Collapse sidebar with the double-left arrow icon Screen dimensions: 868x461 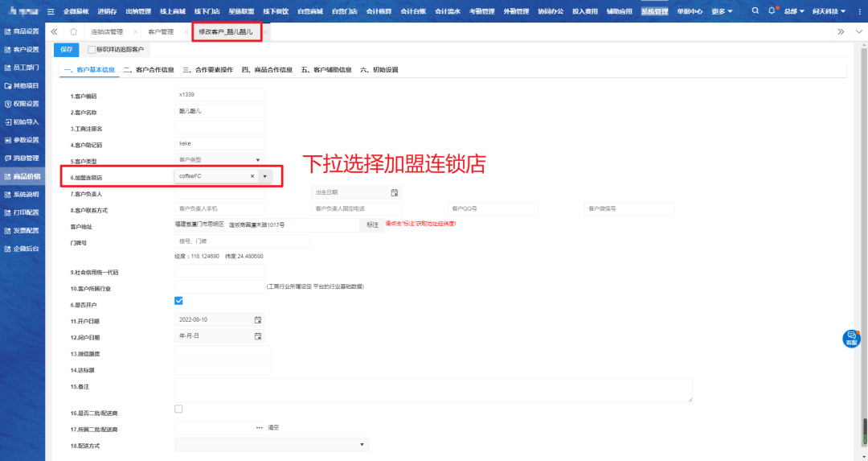tap(55, 31)
